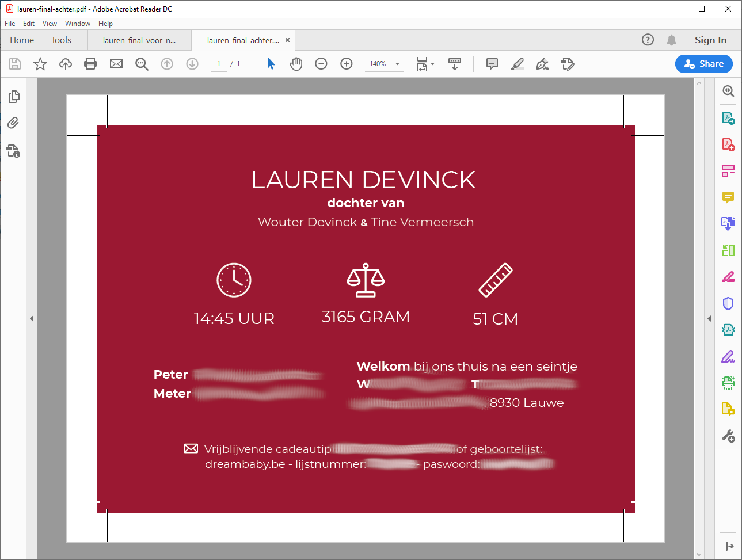Open the Send for Comments tool
742x560 pixels.
point(728,409)
